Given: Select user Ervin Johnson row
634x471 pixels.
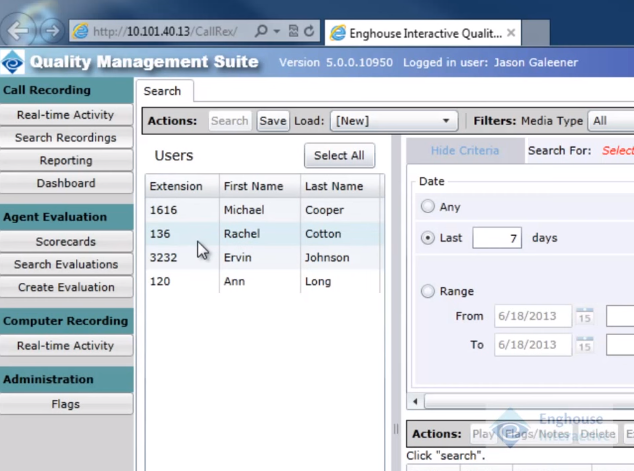Looking at the screenshot, I should (x=262, y=258).
